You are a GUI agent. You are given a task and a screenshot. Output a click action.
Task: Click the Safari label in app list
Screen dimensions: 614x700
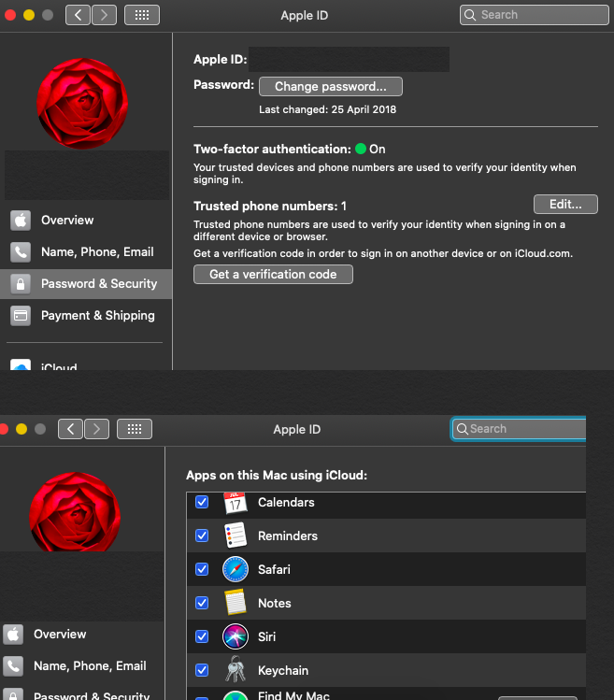(x=274, y=570)
